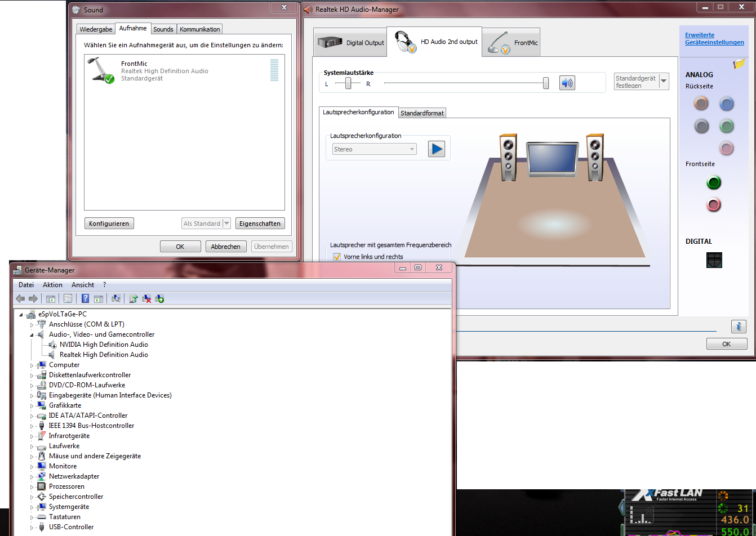
Task: Switch to Standardformat tab in Realtek
Action: coord(422,113)
